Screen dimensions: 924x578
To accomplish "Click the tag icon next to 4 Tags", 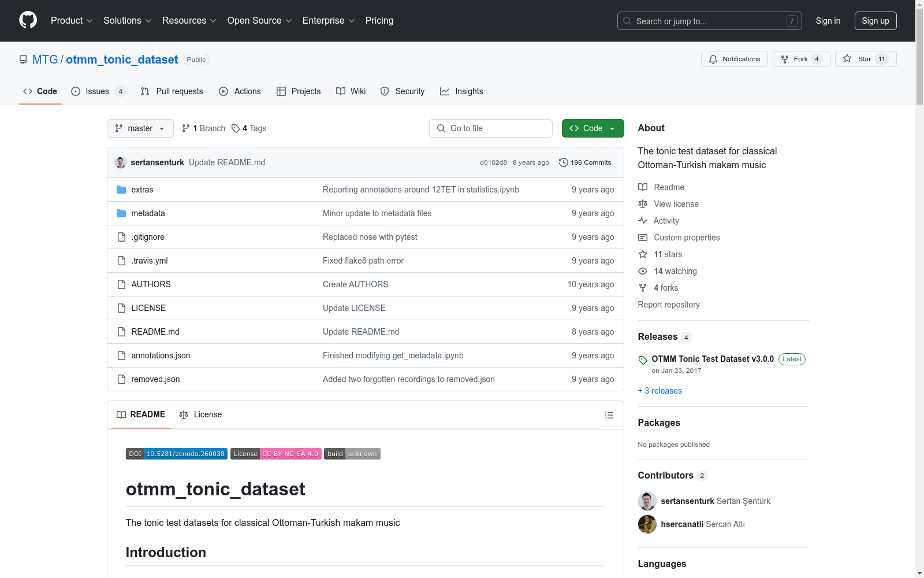I will pyautogui.click(x=236, y=128).
